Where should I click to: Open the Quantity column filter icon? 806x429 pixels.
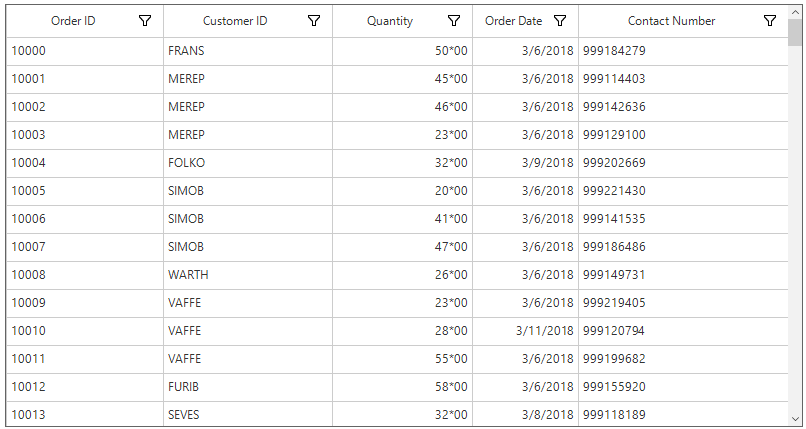454,21
